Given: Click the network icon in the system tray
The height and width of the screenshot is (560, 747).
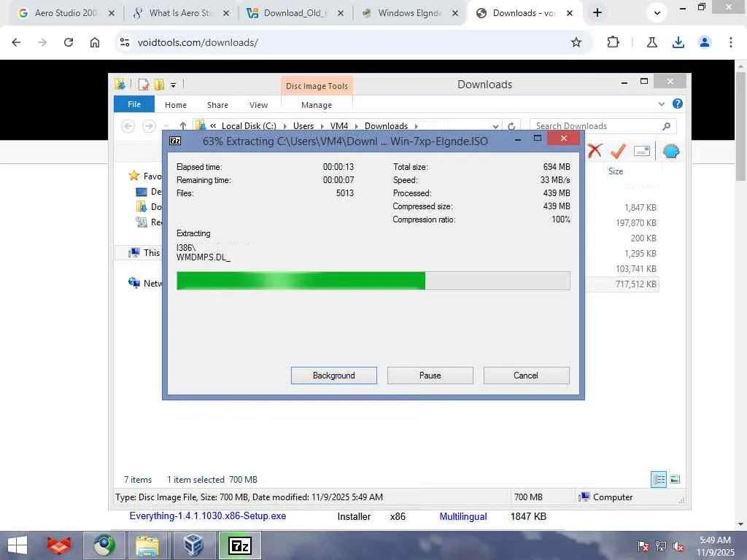Looking at the screenshot, I should [x=661, y=546].
